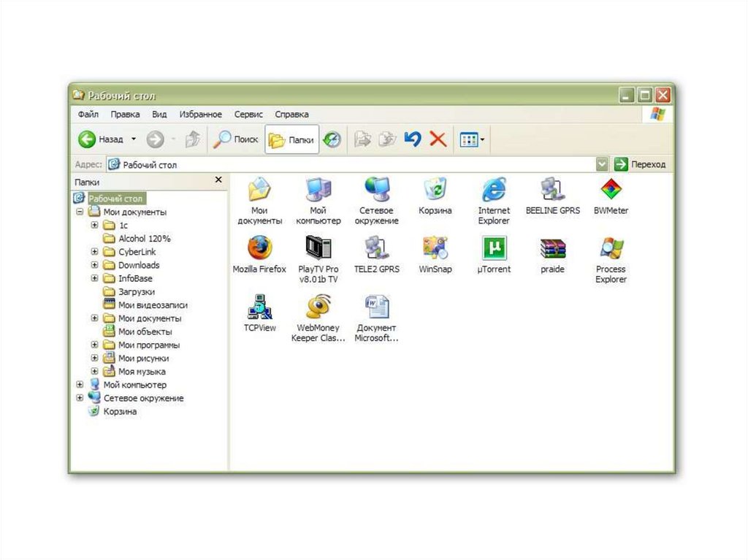This screenshot has height=560, width=748.
Task: Minimize the Рабочий стол window
Action: (626, 96)
